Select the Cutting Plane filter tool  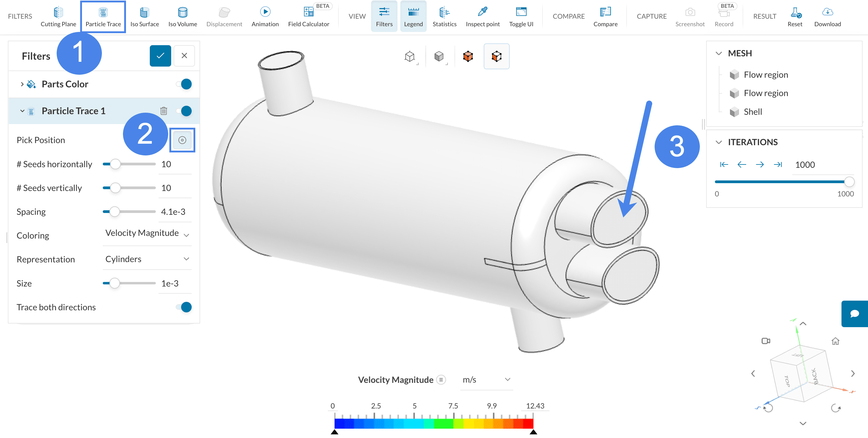pyautogui.click(x=58, y=17)
